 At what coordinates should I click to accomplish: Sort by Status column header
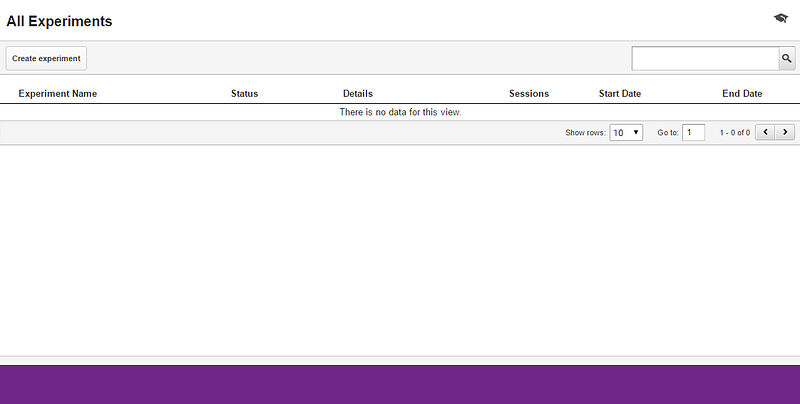pyautogui.click(x=244, y=94)
